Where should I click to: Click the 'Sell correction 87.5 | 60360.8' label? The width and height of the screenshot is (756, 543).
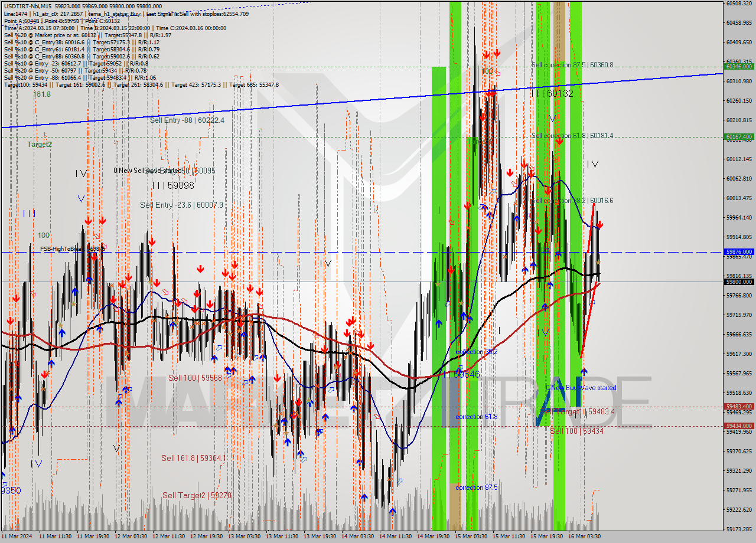click(572, 66)
